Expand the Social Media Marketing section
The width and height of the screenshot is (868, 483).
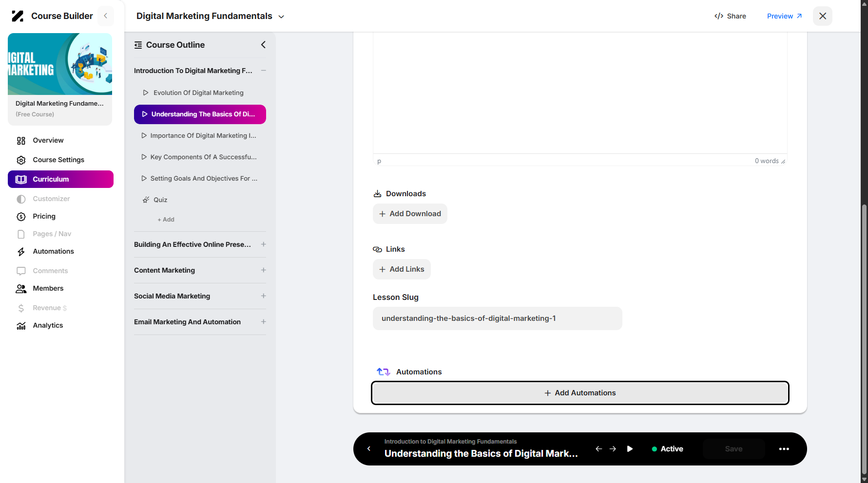click(263, 296)
